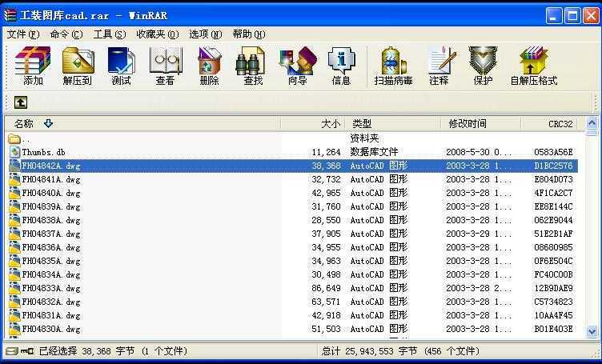This screenshot has height=364, width=602.
Task: Open the 帮助(H) menu
Action: click(249, 34)
